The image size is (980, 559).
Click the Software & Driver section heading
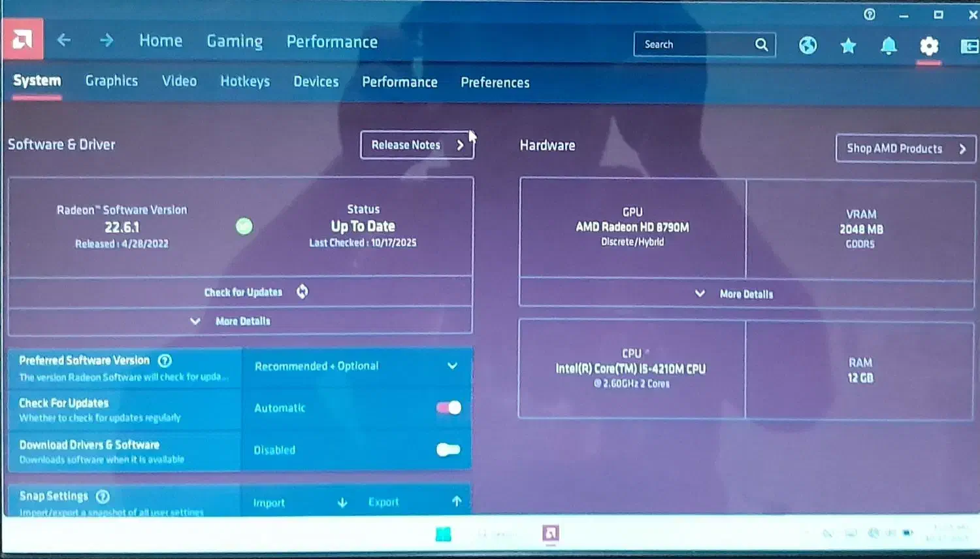click(x=61, y=144)
